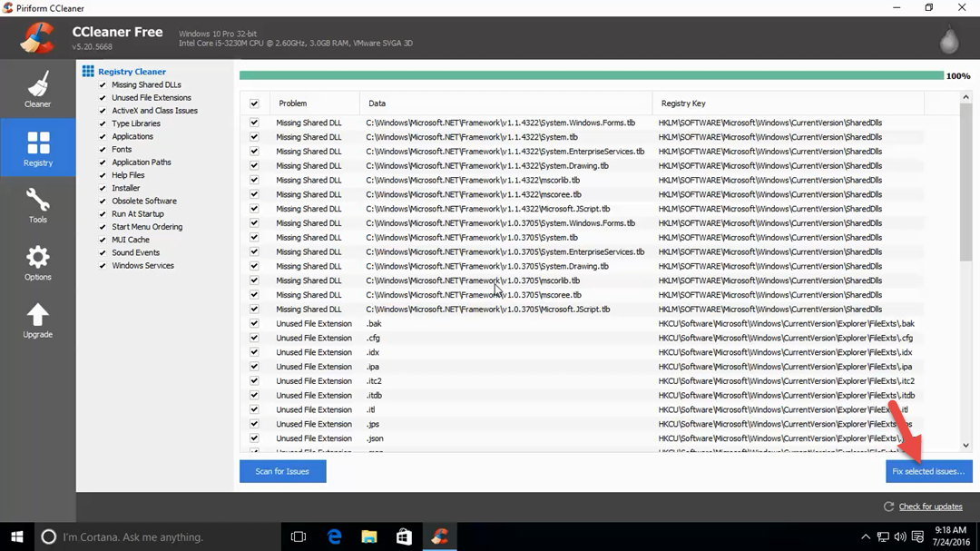Click the refresh icon beside Check for updates
980x551 pixels.
click(x=888, y=507)
